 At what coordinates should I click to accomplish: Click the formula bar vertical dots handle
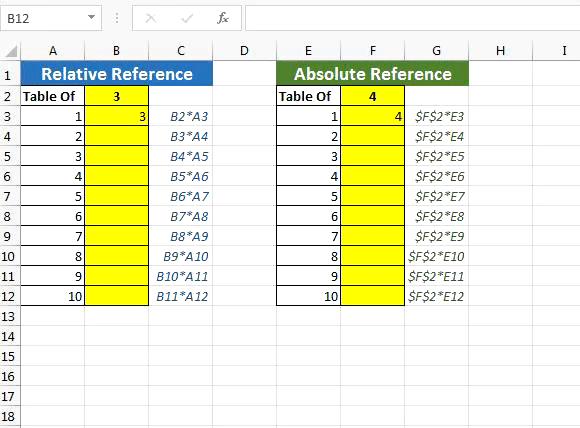click(x=117, y=18)
